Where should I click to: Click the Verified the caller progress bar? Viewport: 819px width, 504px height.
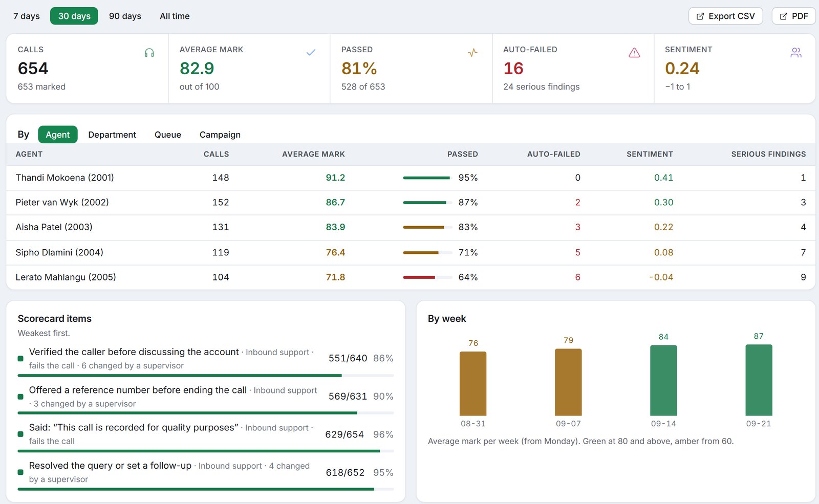click(206, 376)
